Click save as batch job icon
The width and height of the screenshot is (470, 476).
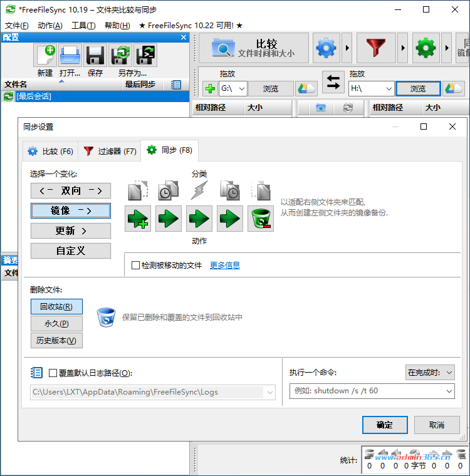click(x=145, y=55)
